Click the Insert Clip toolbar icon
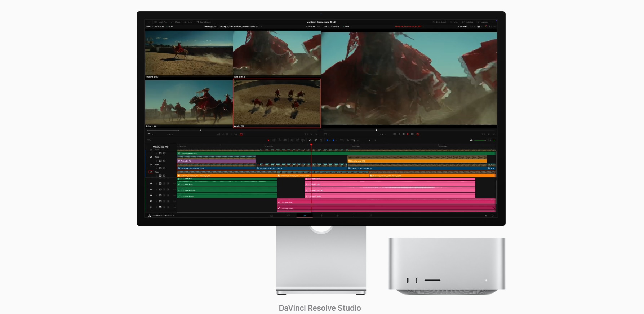 point(292,140)
